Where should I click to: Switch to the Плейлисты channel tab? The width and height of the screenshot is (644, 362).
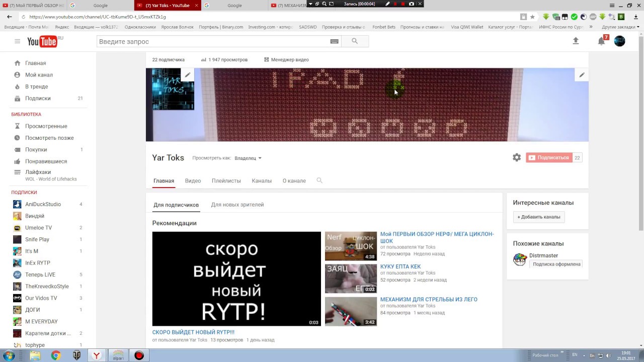pos(226,180)
